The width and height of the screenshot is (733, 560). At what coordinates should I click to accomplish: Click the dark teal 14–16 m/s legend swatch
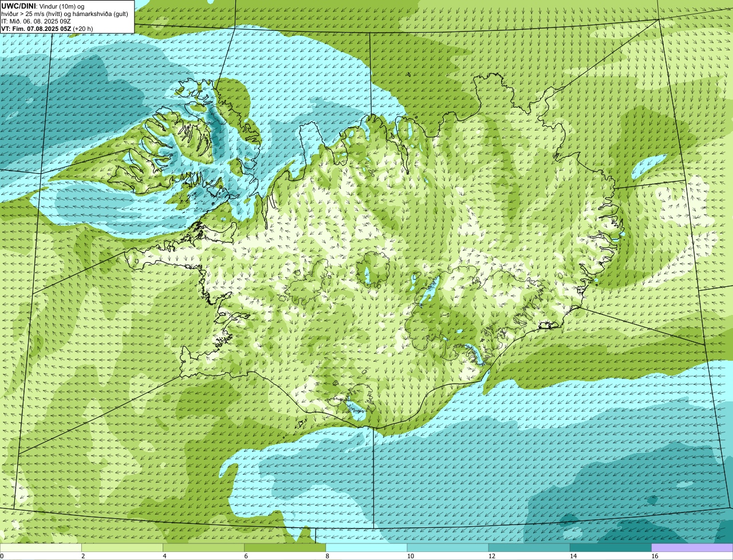611,548
